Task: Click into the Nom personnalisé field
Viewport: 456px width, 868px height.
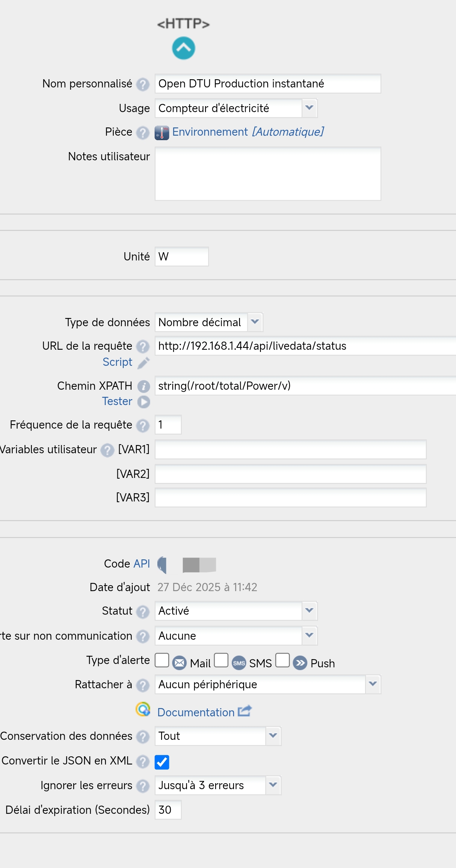Action: click(x=268, y=83)
